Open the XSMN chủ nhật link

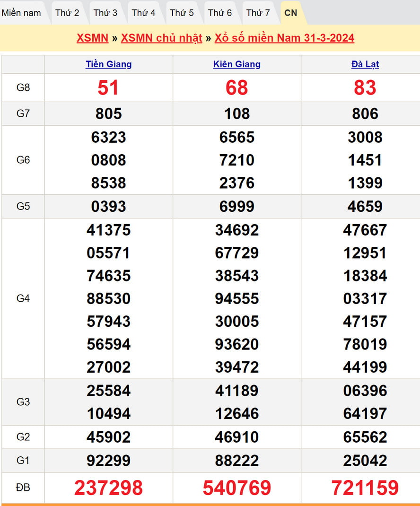pyautogui.click(x=161, y=38)
